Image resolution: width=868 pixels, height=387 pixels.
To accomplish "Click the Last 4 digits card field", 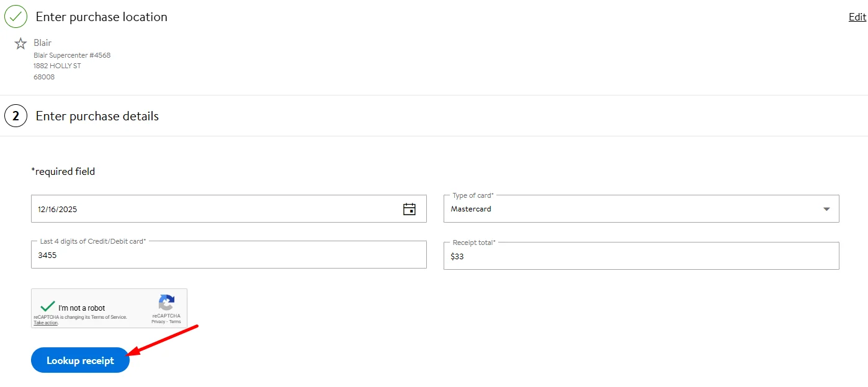I will [x=228, y=255].
